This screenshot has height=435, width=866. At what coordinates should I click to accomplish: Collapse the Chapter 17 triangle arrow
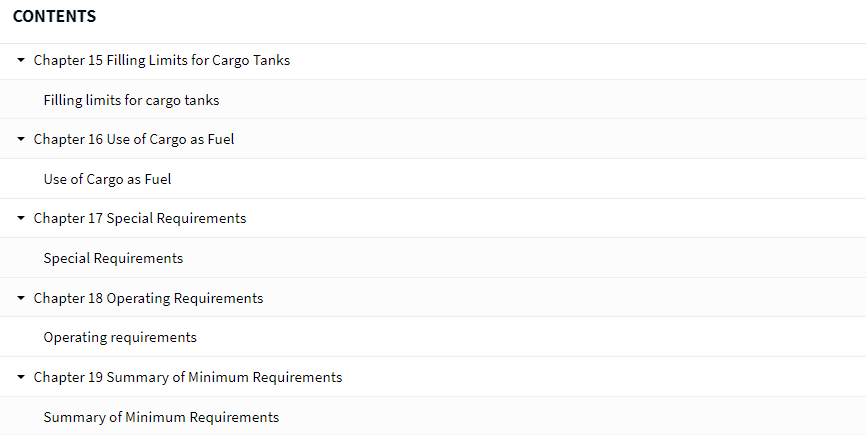coord(21,218)
